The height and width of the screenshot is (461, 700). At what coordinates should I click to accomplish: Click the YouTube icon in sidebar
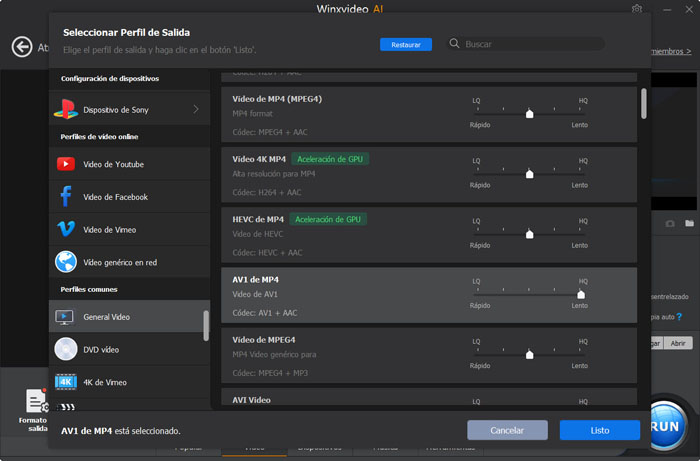pos(66,164)
